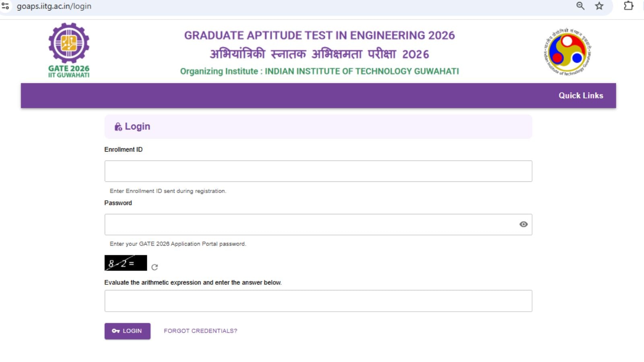This screenshot has width=644, height=362.
Task: Click the lock icon beside Login heading
Action: pyautogui.click(x=118, y=126)
